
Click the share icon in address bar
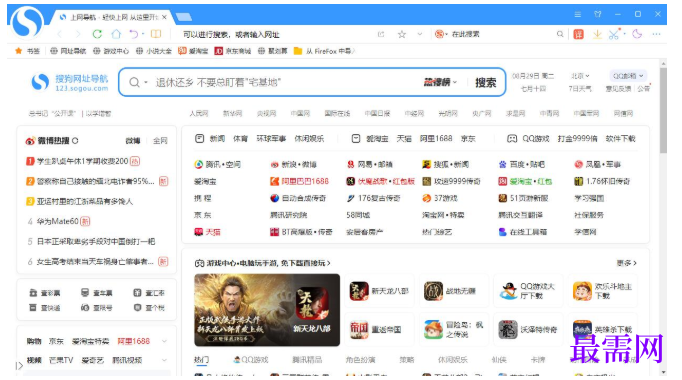pyautogui.click(x=381, y=34)
